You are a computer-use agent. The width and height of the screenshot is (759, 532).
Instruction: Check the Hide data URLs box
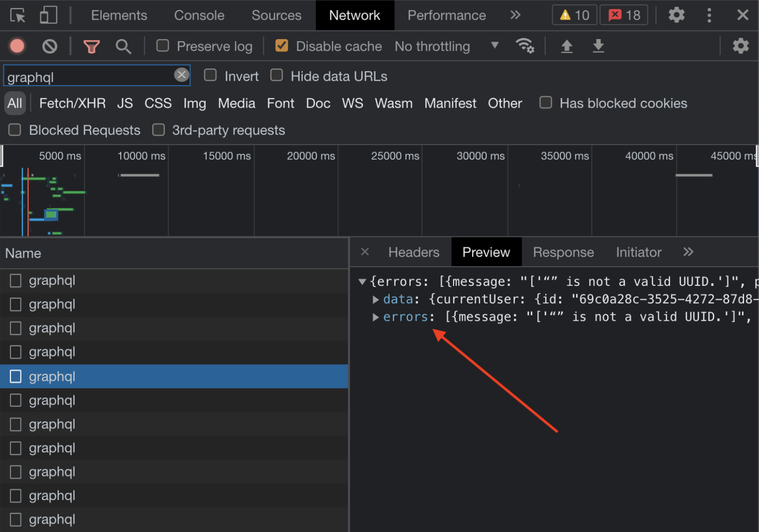(x=276, y=75)
